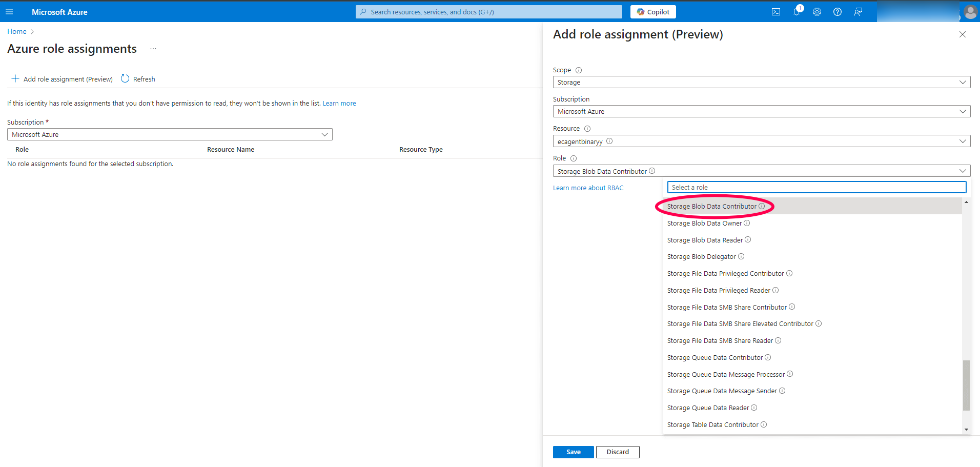Open the hamburger portal menu

pos(9,12)
